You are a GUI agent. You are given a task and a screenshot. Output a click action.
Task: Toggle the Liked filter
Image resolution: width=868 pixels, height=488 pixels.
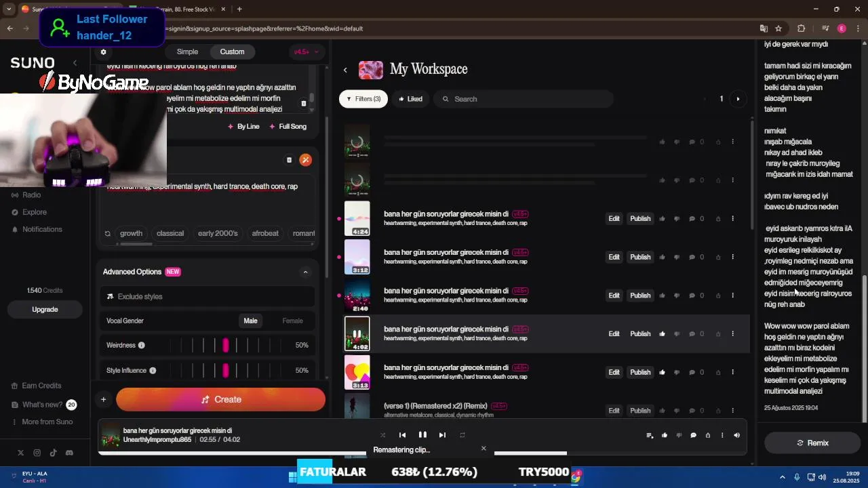point(411,99)
